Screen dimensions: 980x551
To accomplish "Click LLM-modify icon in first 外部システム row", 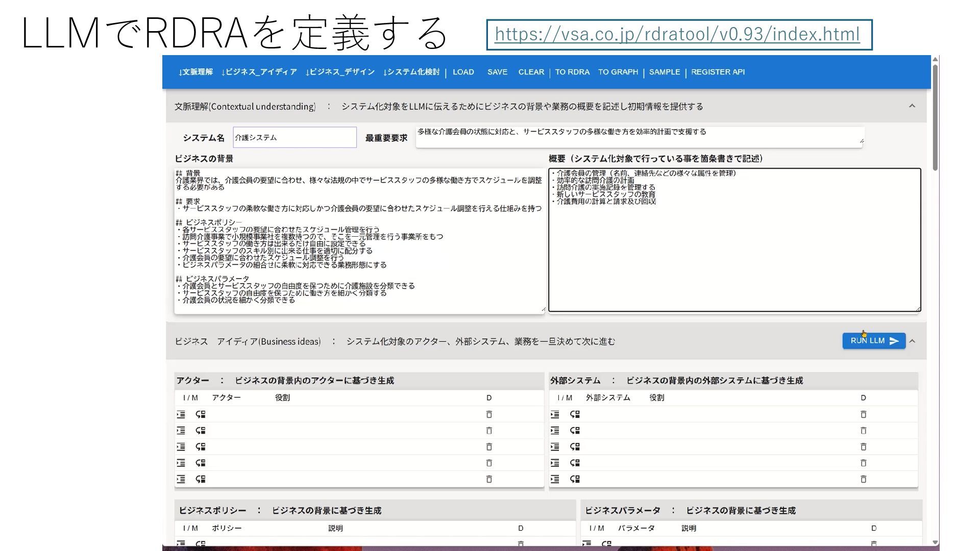I will click(575, 414).
